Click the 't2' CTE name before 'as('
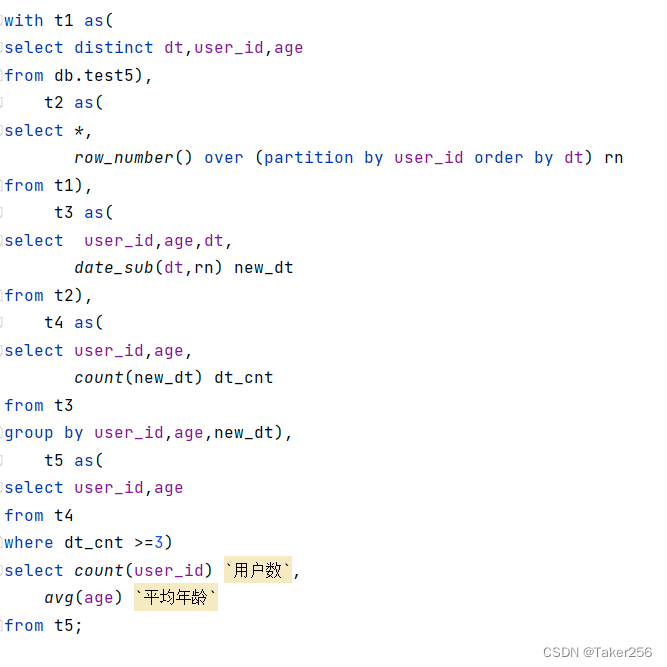The width and height of the screenshot is (667, 667). 54,103
